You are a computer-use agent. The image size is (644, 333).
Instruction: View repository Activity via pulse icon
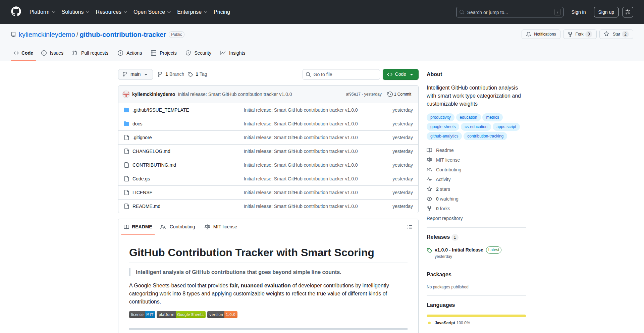click(430, 179)
